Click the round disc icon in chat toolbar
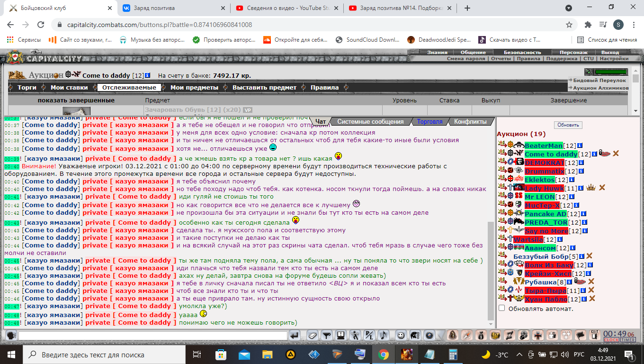644x364 pixels. tap(429, 336)
